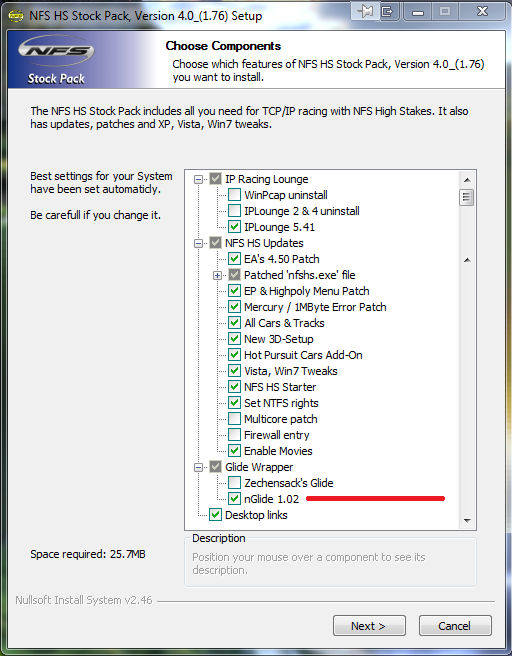
Task: Select the Desktop links tree item
Action: tap(256, 515)
